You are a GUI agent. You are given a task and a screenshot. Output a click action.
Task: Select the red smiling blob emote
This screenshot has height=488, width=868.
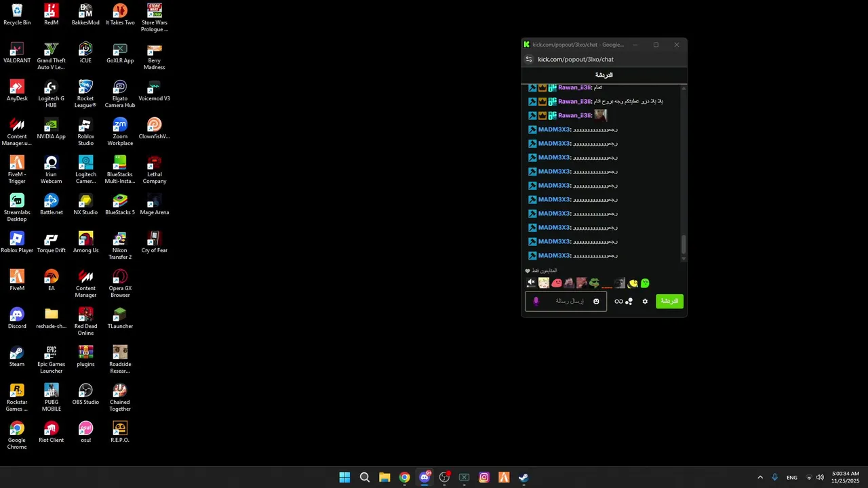pos(557,283)
